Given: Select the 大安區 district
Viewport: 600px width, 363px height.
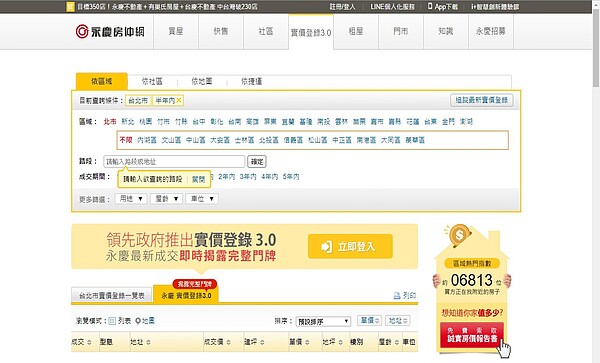Looking at the screenshot, I should (x=220, y=140).
